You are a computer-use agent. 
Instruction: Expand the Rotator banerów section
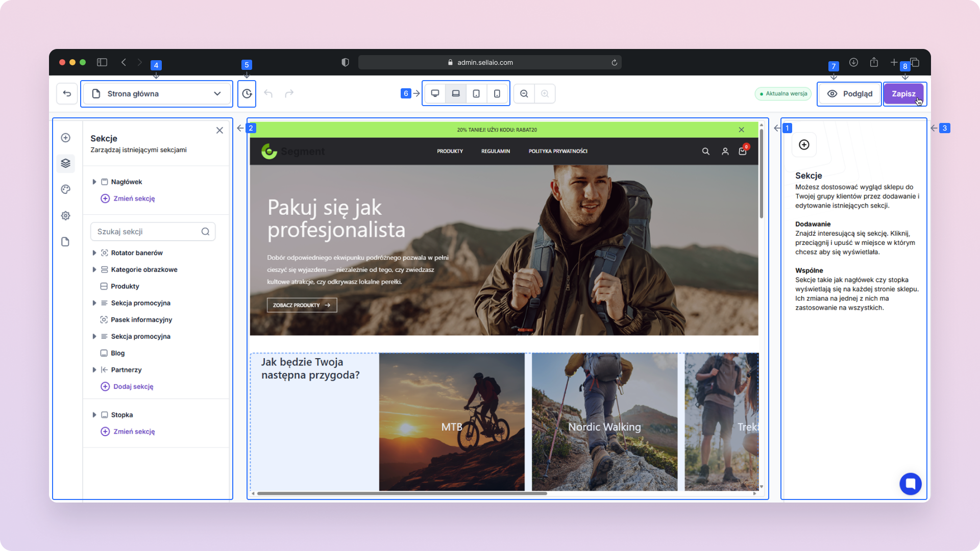[94, 253]
